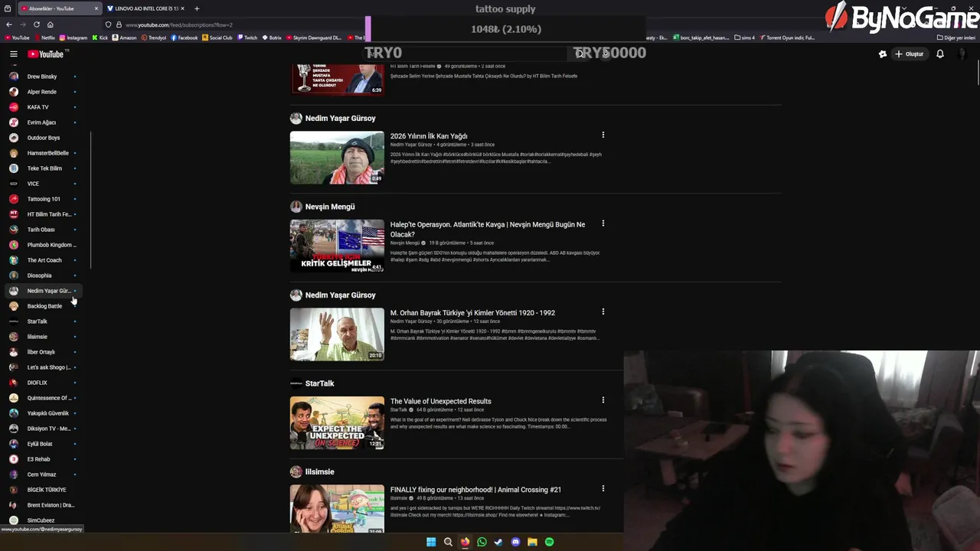Open the Kick bookmark
The image size is (980, 551).
click(100, 37)
